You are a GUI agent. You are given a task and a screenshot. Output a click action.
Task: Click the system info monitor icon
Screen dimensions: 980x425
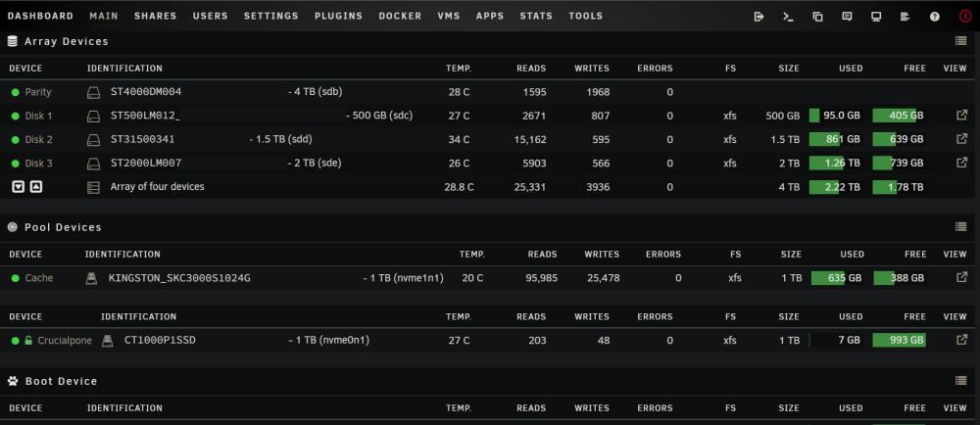(876, 17)
